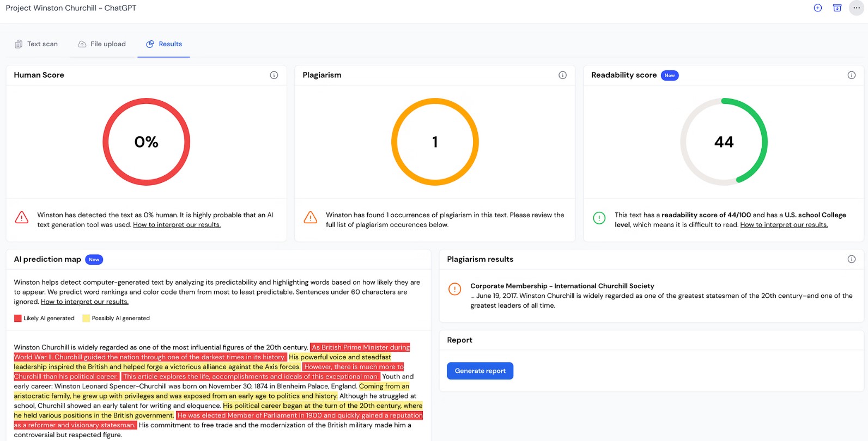
Task: Click the plagiarism snippet starting 'June 19, 2017'
Action: click(x=661, y=301)
